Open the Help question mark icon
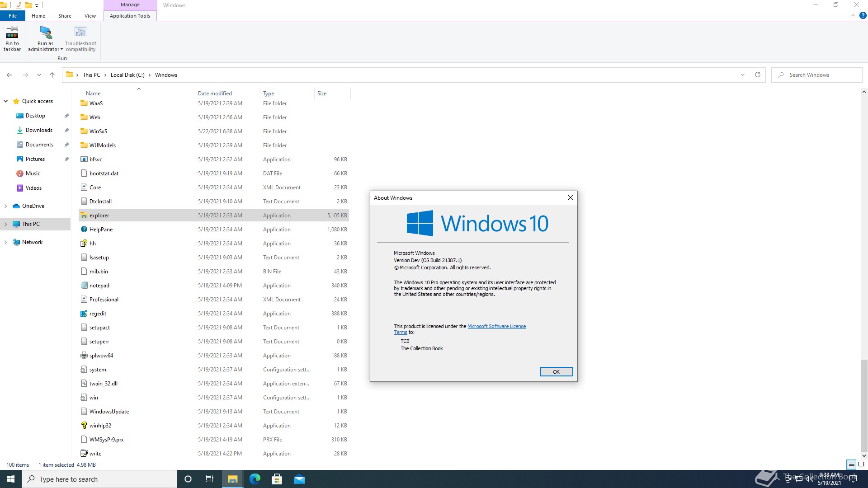 click(x=863, y=16)
